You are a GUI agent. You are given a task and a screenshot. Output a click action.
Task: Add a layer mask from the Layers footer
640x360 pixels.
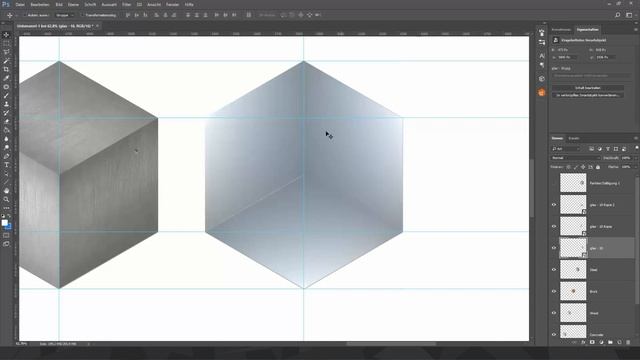[x=592, y=342]
